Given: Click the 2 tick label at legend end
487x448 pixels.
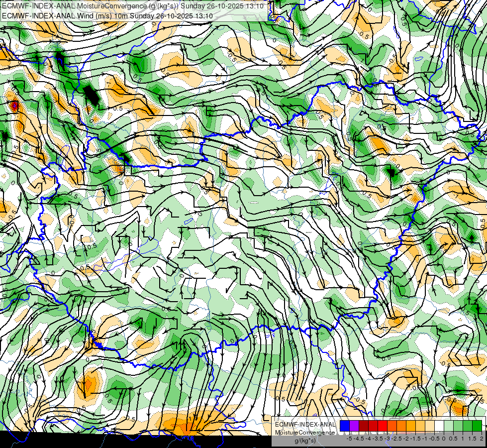Looking at the screenshot, I should tap(482, 439).
